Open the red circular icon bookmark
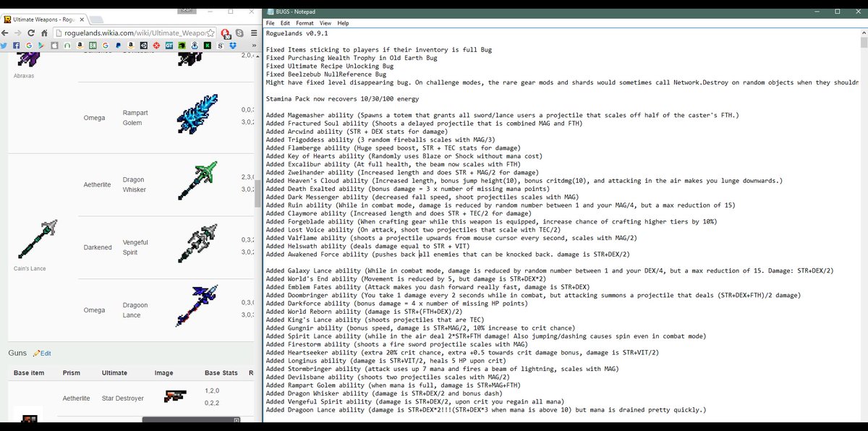The width and height of the screenshot is (868, 431). [156, 46]
